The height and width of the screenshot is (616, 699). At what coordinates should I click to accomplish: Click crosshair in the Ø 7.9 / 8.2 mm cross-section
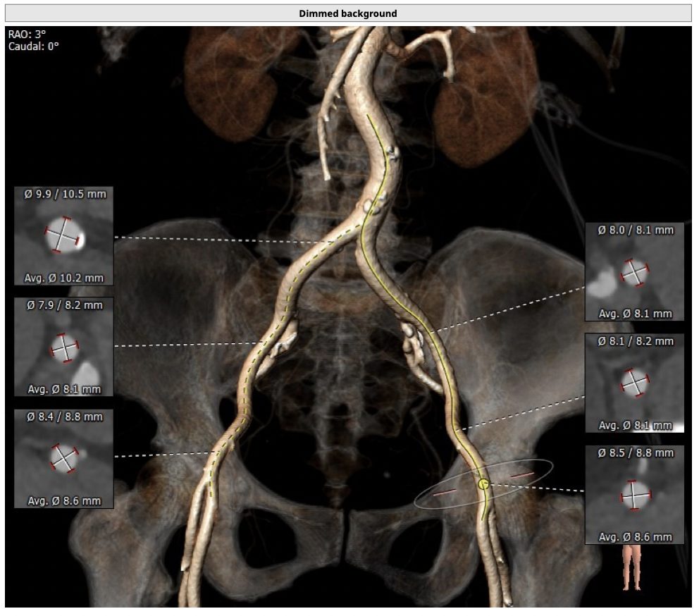pyautogui.click(x=63, y=347)
